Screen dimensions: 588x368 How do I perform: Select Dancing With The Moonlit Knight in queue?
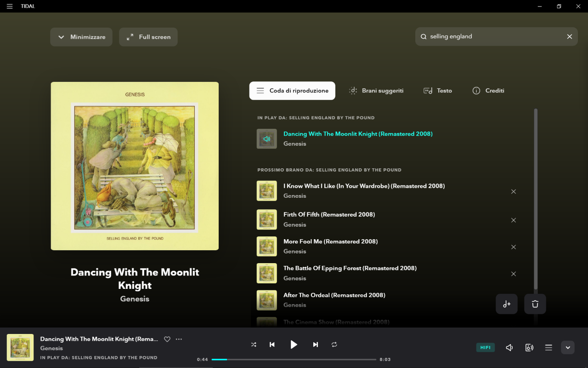(358, 134)
